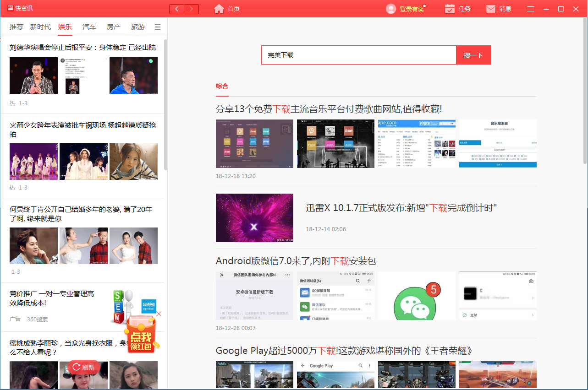Screen dimensions: 588x390
Task: Click inside the 完美下载 search field
Action: coord(357,54)
